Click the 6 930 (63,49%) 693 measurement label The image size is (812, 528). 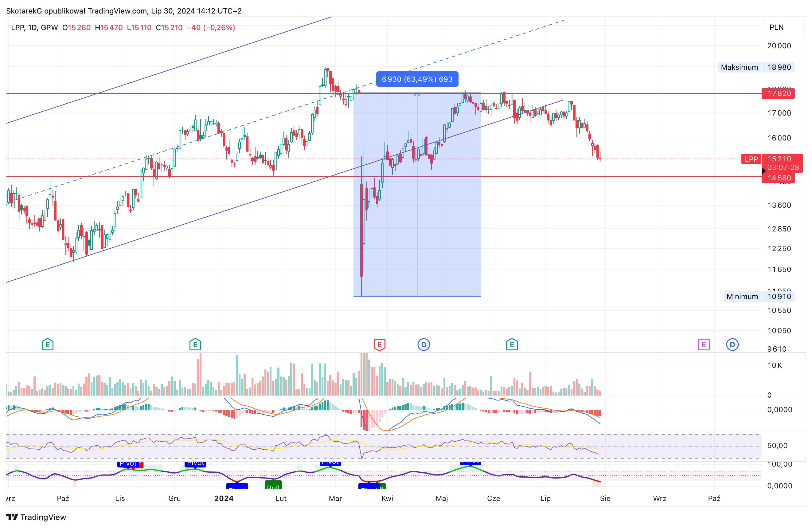coord(417,79)
